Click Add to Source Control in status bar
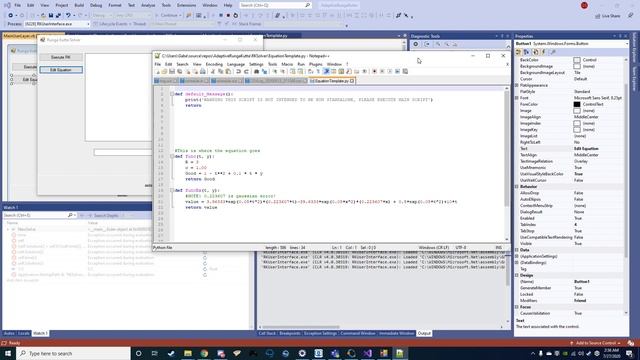This screenshot has width=640, height=360. click(596, 343)
